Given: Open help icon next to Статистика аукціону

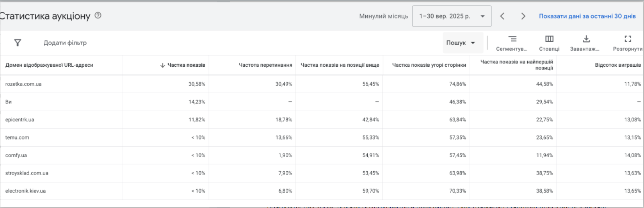Looking at the screenshot, I should [98, 16].
